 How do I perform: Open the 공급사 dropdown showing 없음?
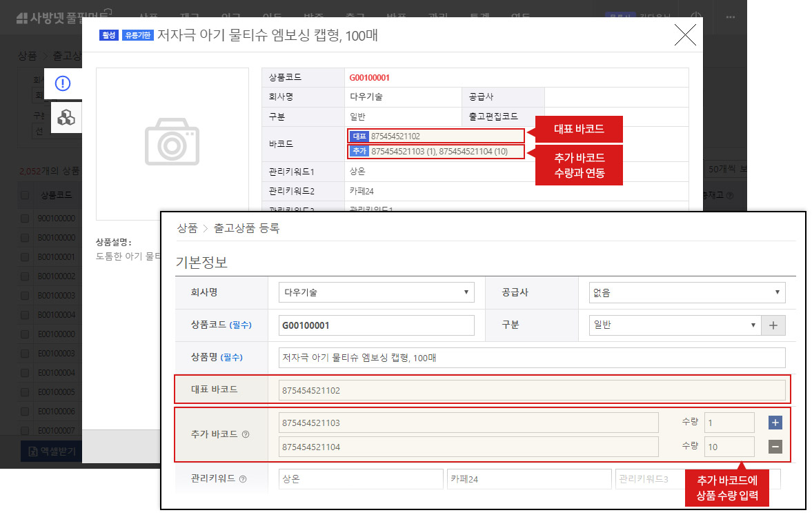(x=686, y=292)
